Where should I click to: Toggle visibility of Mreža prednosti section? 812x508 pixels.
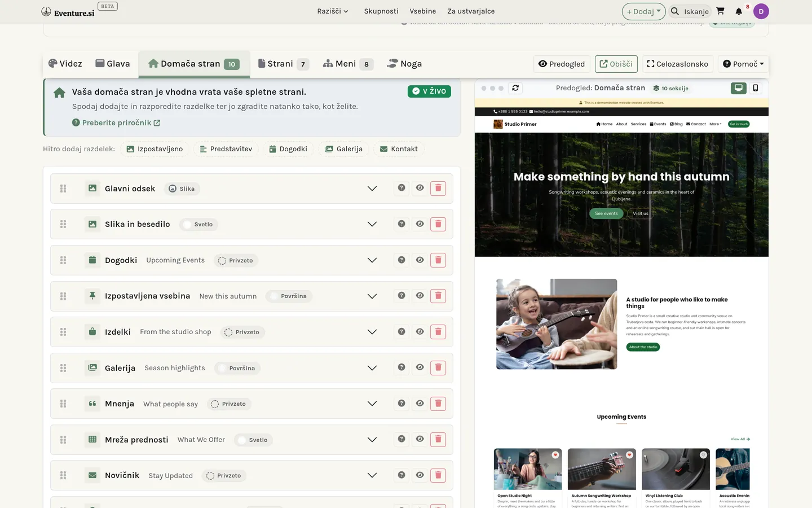click(x=420, y=439)
